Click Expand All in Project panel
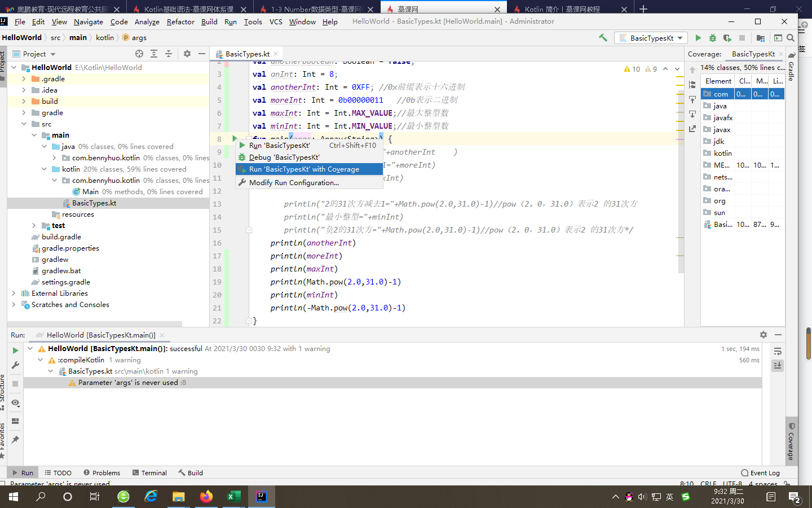Screen dimensions: 812x508 pyautogui.click(x=154, y=54)
